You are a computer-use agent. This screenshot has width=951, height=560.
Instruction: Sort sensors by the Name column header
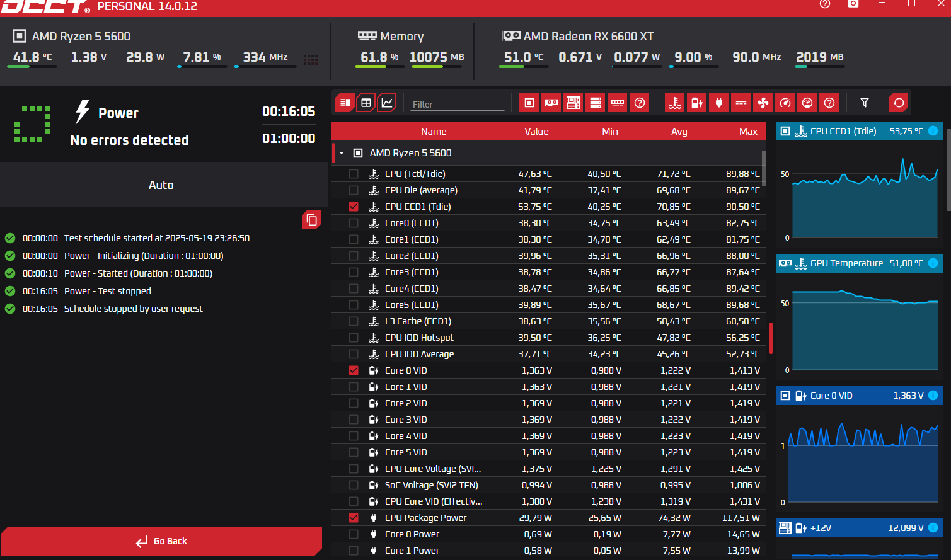[x=434, y=132]
